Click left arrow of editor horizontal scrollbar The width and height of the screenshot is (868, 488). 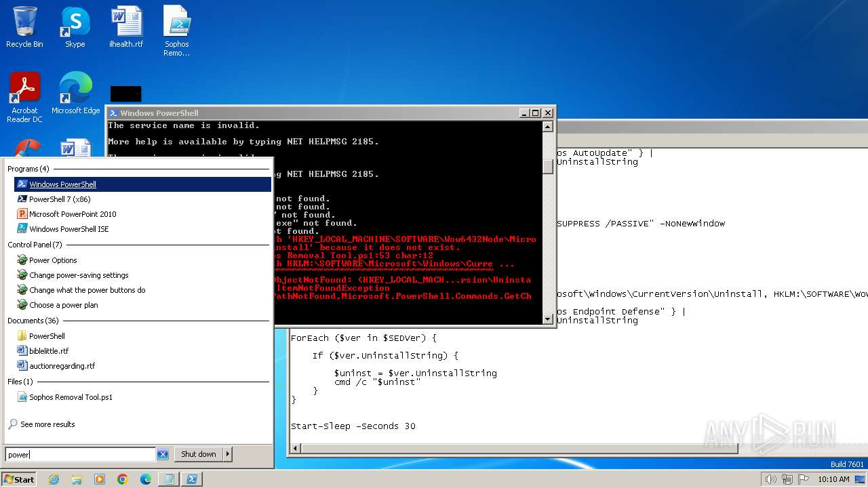click(x=296, y=448)
